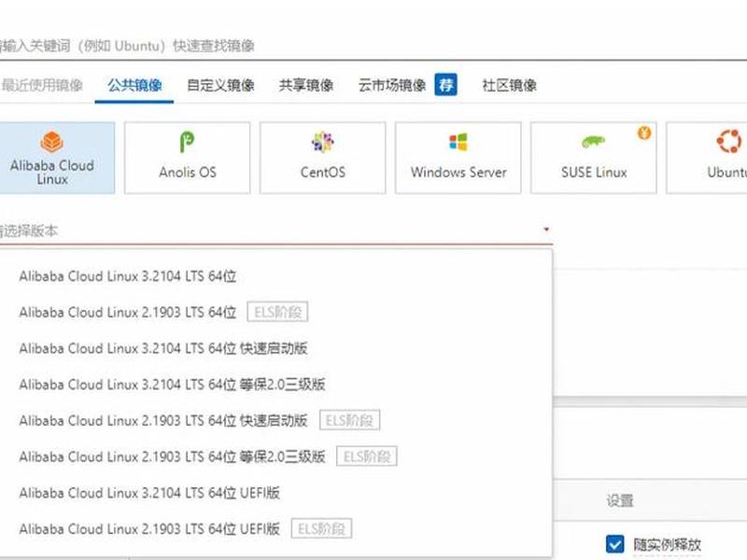Choose the SUSE Linux image card

[594, 158]
